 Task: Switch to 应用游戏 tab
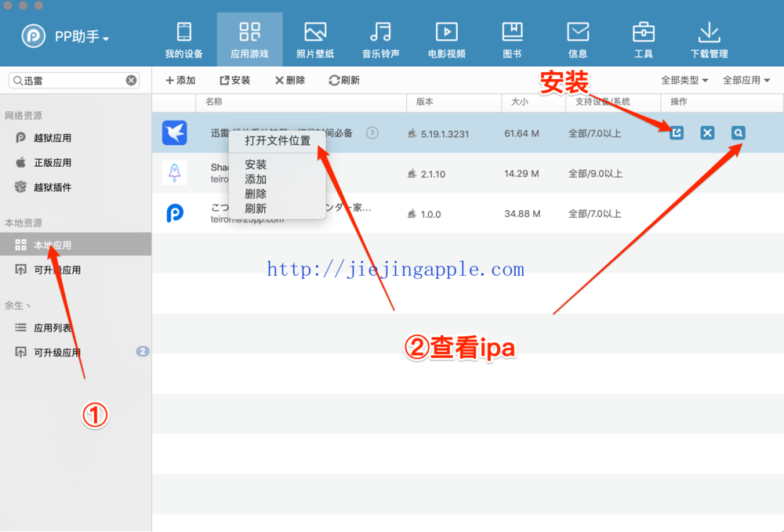coord(249,41)
